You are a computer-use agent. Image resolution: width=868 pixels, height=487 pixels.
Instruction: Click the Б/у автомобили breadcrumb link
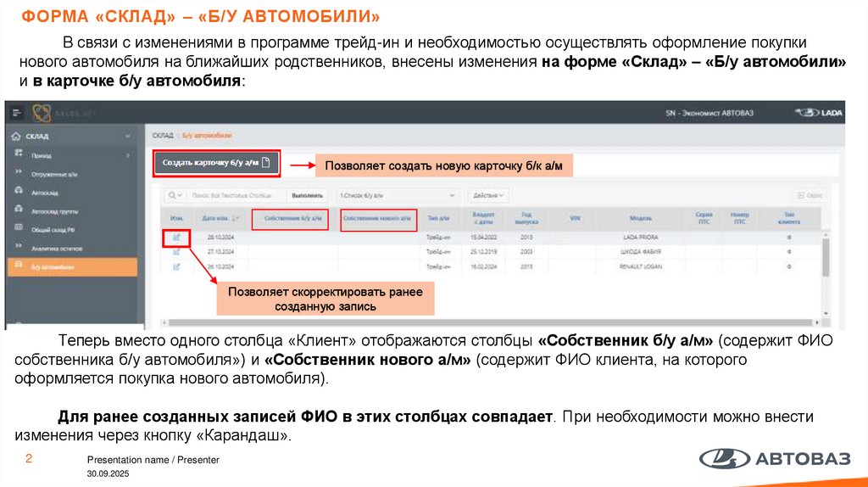point(207,135)
